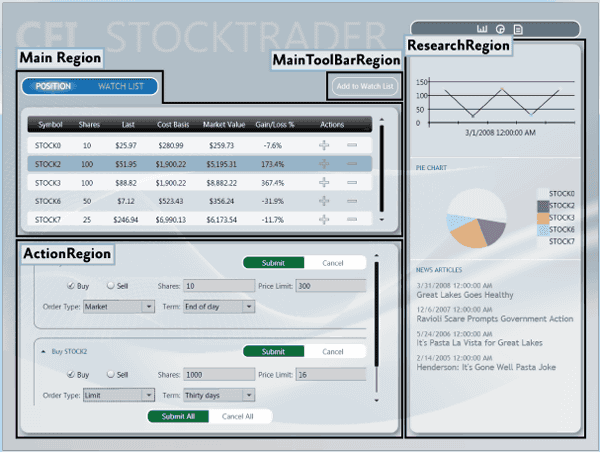This screenshot has width=600, height=453.
Task: Select Sell radio in the upper order
Action: point(111,285)
